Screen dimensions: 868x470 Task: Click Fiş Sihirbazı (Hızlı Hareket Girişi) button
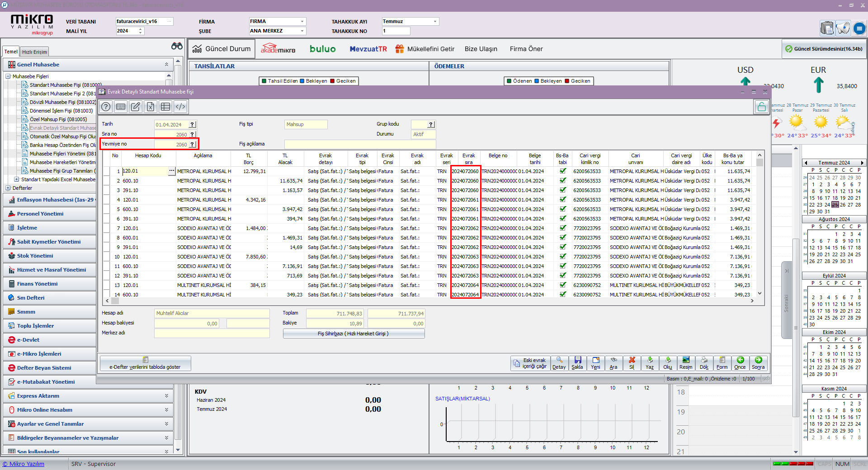[354, 334]
